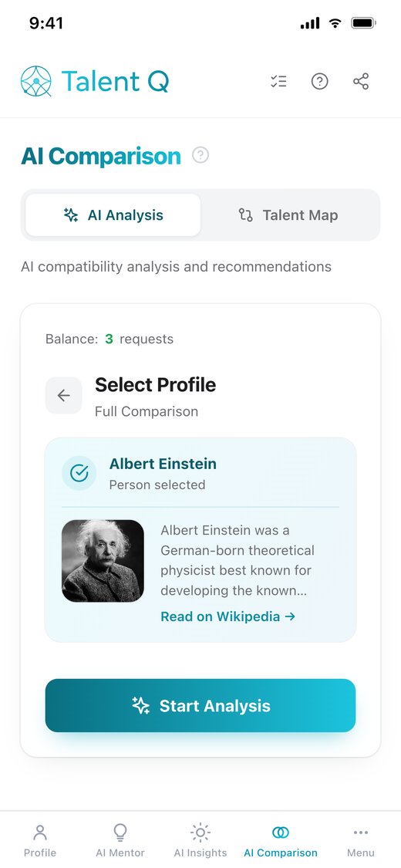Start the analysis with the teal button
Viewport: 401px width, 868px height.
(x=200, y=706)
